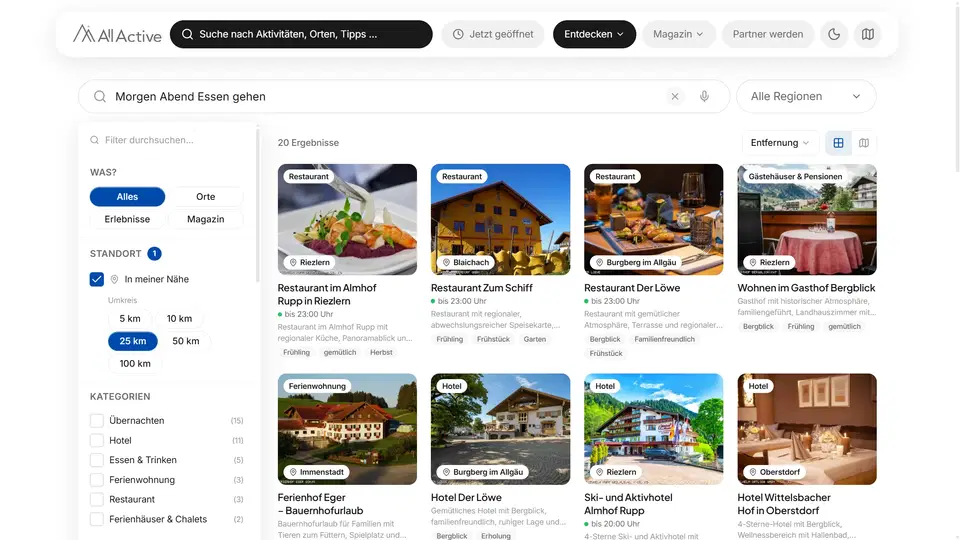960x540 pixels.
Task: Open Ferienhof Eger – Bauernhofurlaub link
Action: coord(320,504)
